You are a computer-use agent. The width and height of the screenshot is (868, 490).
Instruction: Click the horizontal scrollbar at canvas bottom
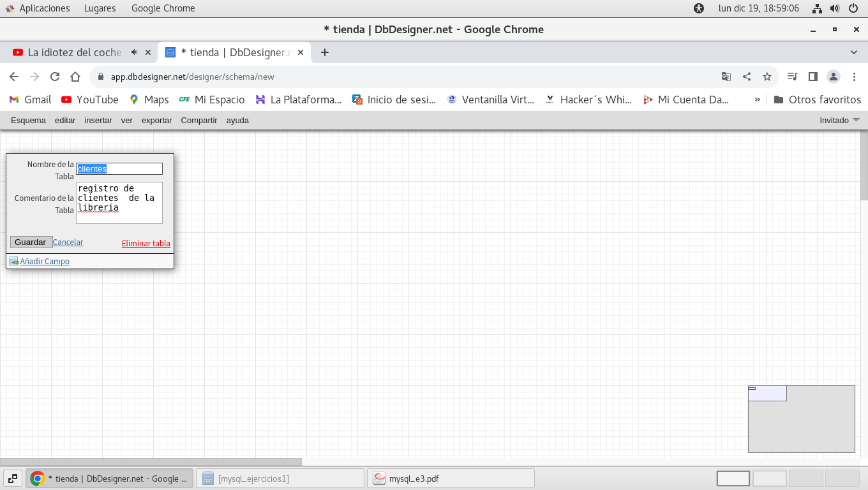click(x=151, y=461)
